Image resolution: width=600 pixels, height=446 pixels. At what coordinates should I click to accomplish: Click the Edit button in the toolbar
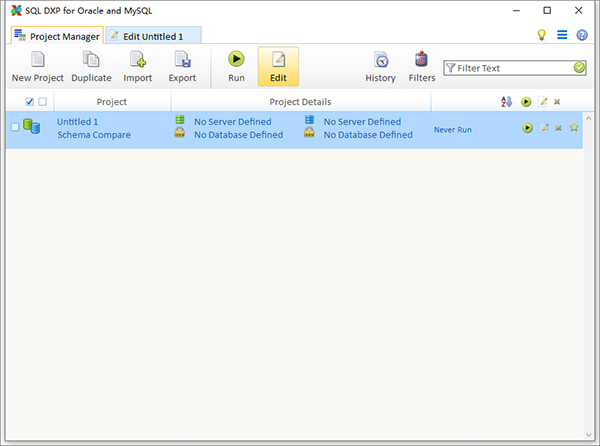[x=278, y=66]
